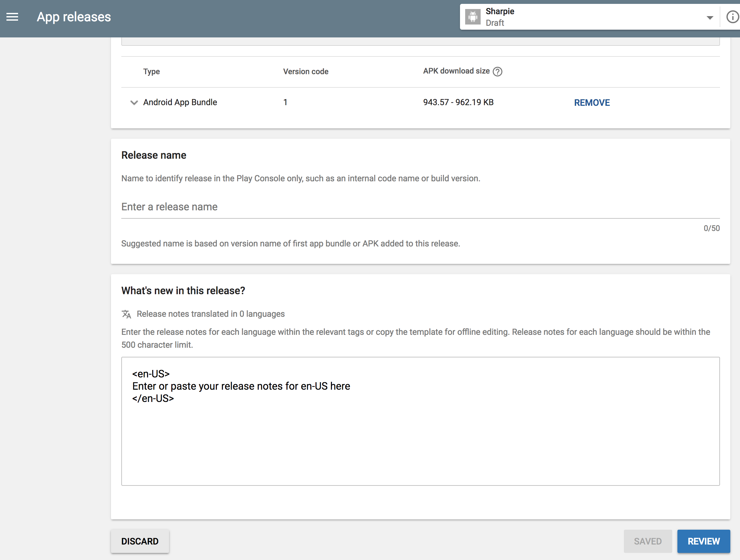Click the APK download size help icon

tap(497, 72)
